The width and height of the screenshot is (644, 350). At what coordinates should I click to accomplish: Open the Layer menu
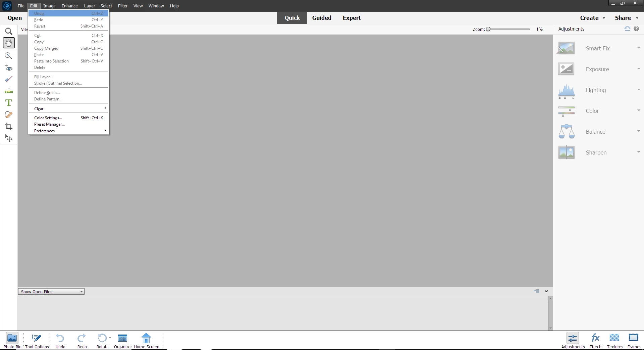89,6
